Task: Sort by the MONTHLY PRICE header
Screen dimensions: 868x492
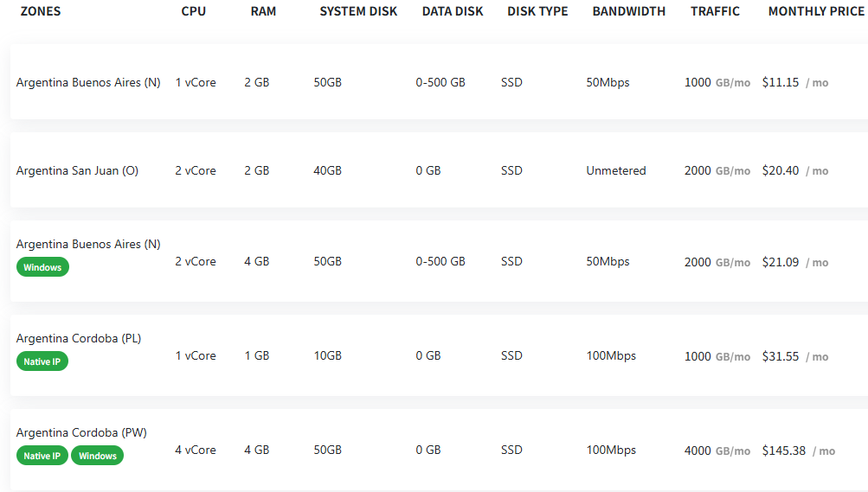Action: click(816, 11)
